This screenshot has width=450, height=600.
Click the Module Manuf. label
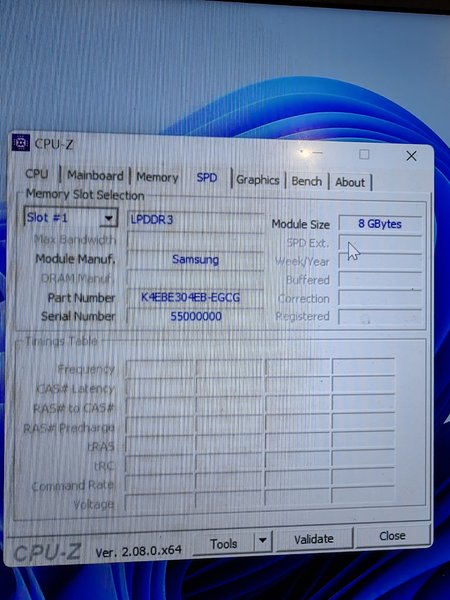[75, 259]
